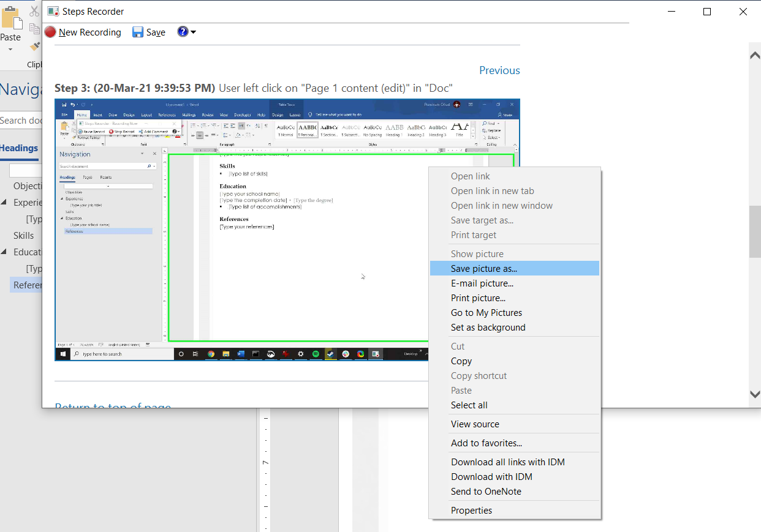The image size is (761, 532).
Task: Click the Copy icon in the Clipboard group
Action: point(34,29)
